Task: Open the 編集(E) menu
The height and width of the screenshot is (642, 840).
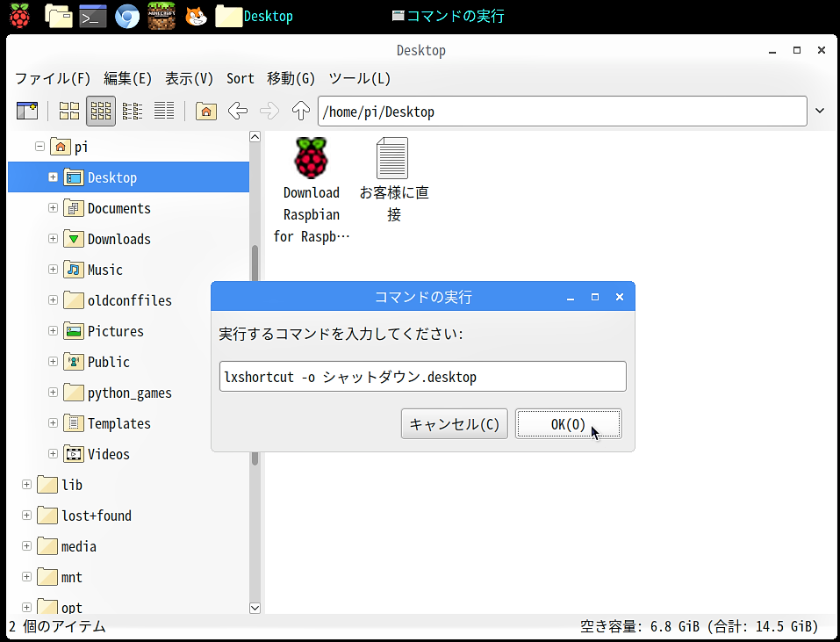Action: pyautogui.click(x=127, y=78)
